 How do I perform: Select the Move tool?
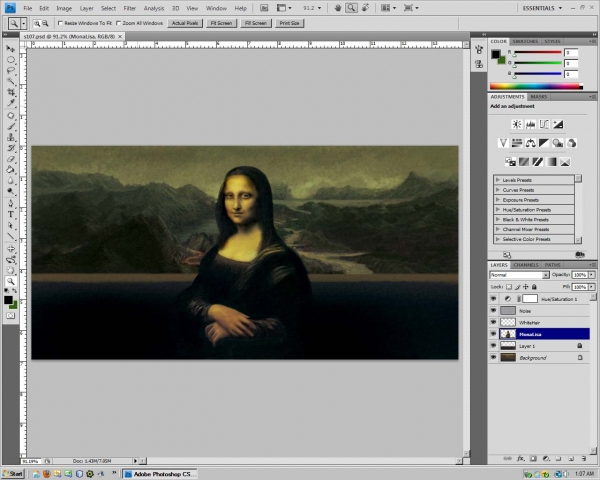pos(10,49)
